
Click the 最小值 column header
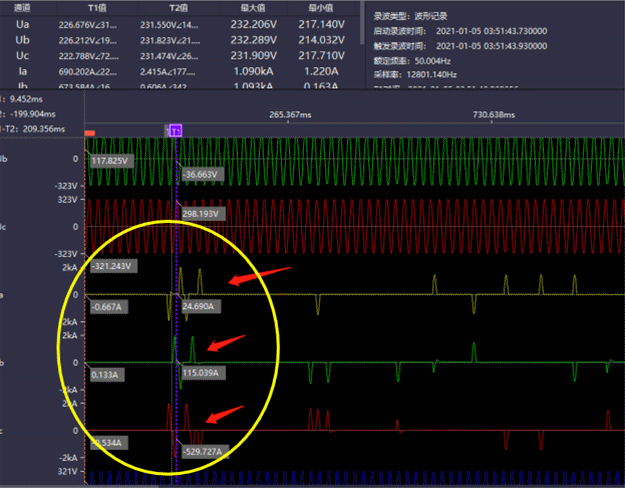tap(321, 7)
